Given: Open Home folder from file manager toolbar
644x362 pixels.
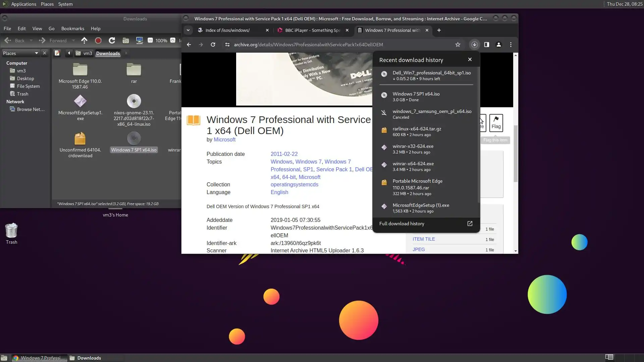Looking at the screenshot, I should (x=126, y=41).
